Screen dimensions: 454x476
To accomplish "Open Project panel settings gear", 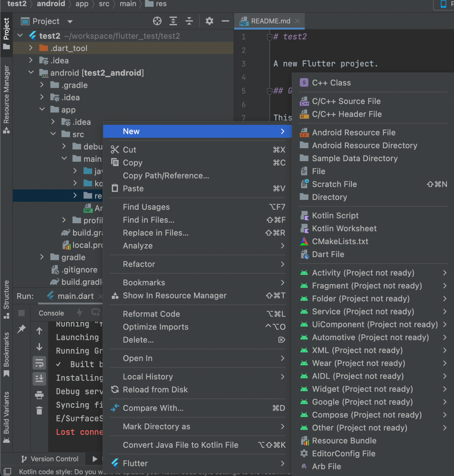I will (x=209, y=21).
